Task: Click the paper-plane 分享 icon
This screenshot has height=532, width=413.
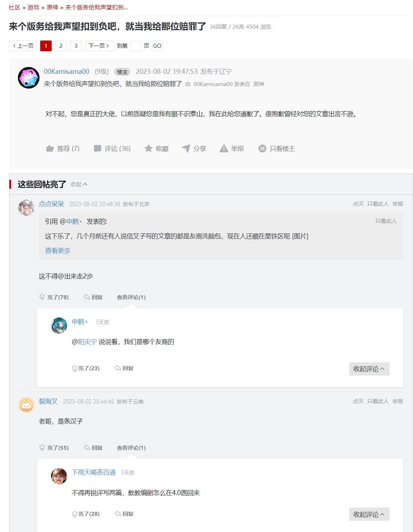Action: (186, 148)
